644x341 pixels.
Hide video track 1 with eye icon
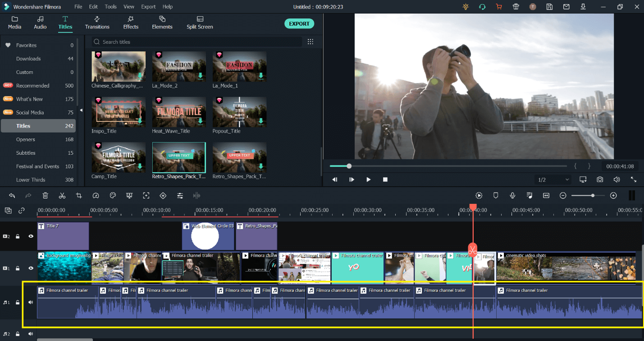coord(31,268)
